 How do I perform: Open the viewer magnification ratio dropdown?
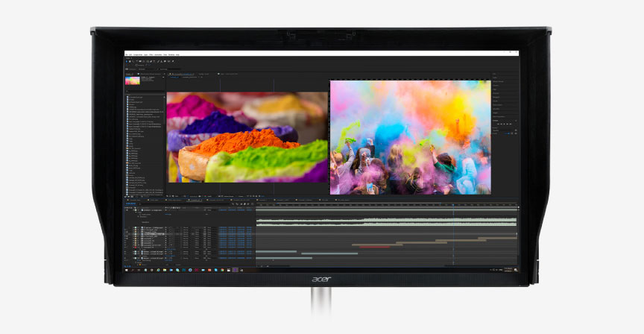(177, 196)
